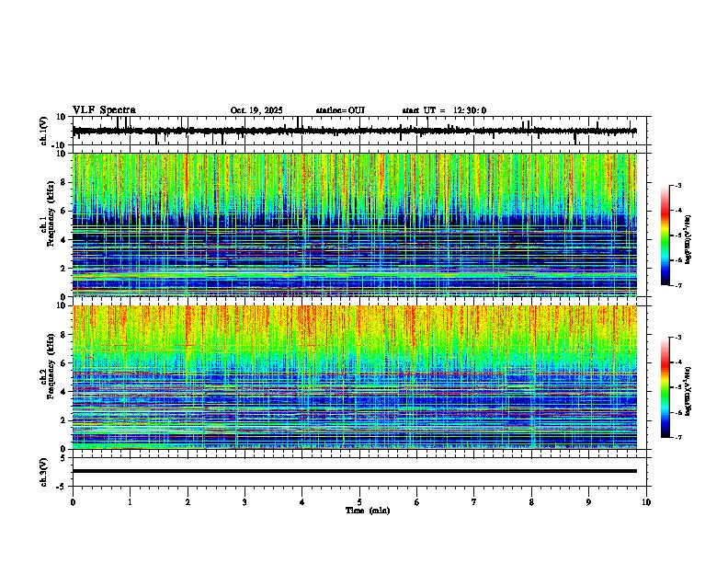The height and width of the screenshot is (563, 728).
Task: Click the time axis tick label '8'
Action: point(531,502)
